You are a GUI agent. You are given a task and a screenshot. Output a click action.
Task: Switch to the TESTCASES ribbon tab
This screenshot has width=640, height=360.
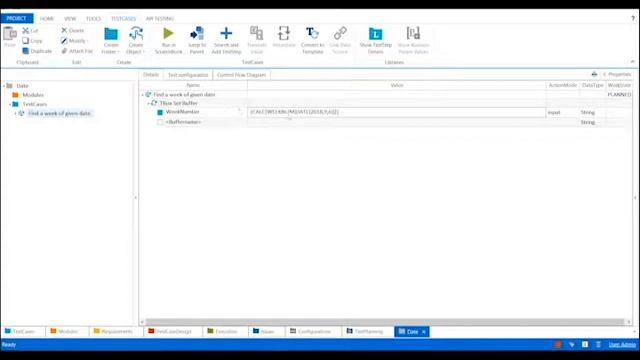click(124, 19)
